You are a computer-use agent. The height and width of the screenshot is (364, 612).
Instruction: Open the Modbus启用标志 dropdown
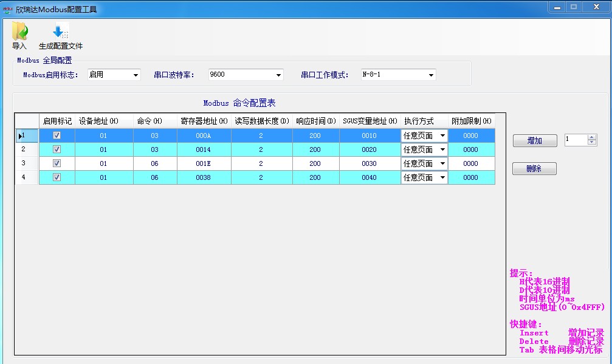(x=136, y=75)
